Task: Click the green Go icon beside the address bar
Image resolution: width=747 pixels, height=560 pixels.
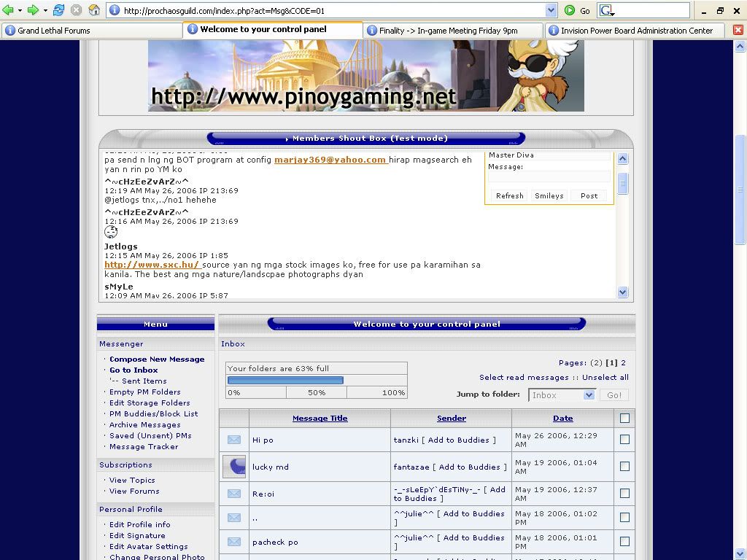Action: [x=570, y=10]
